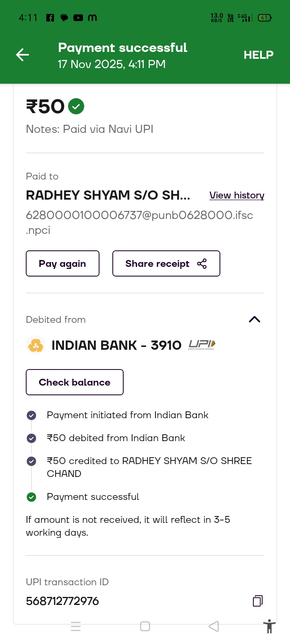Open Android recent apps menu button
Screen dimensions: 290x644
[76, 626]
